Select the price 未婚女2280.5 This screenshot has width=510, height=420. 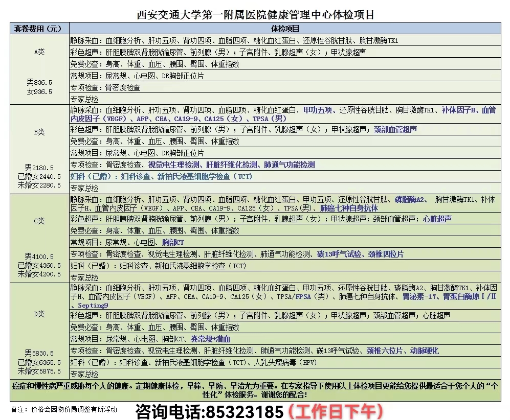coord(39,185)
